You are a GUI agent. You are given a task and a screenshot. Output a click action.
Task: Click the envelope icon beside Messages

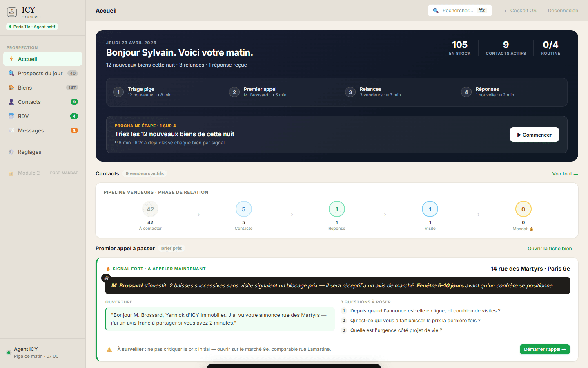click(x=11, y=130)
